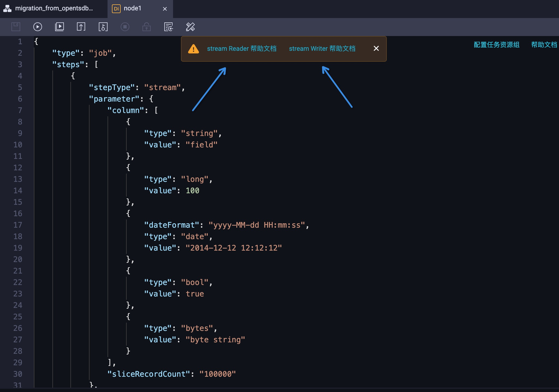559x392 pixels.
Task: Click the value 100 on line 14
Action: pos(192,191)
